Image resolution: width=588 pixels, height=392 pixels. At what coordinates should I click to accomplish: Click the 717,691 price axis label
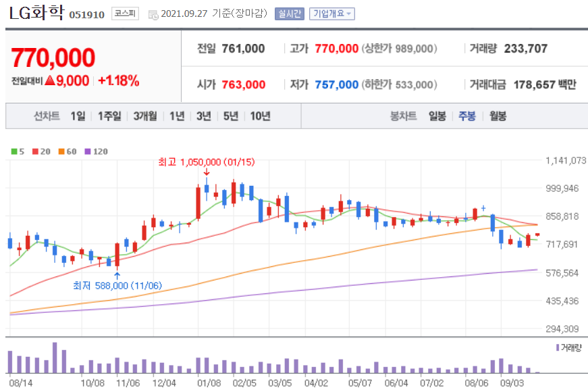coord(562,245)
